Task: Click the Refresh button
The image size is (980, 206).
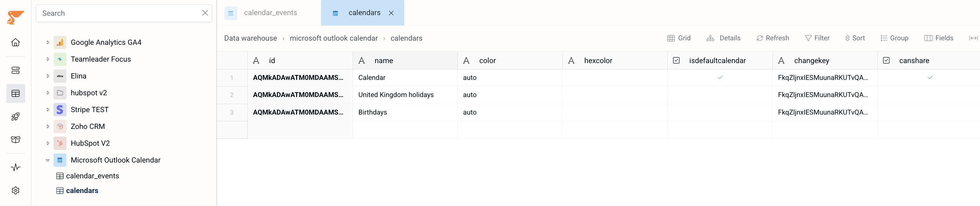Action: pos(773,38)
